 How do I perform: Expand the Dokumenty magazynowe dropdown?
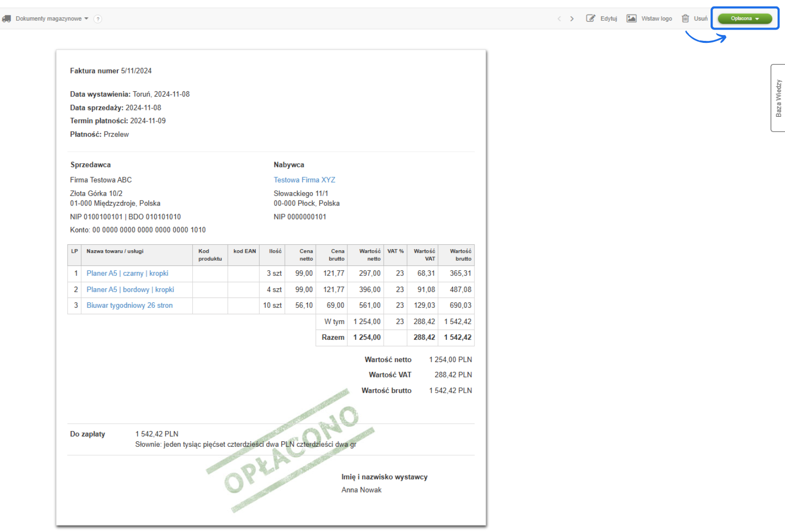point(52,19)
